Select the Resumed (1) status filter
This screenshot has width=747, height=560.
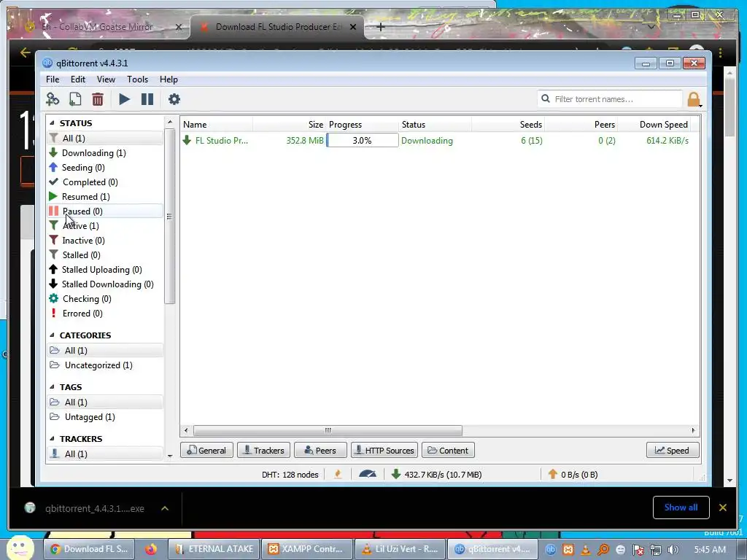tap(86, 197)
